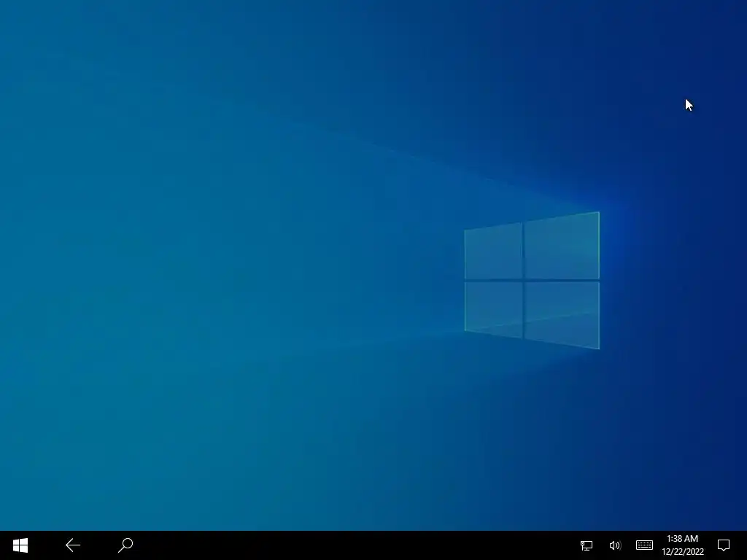Open the taskbar search magnifier

click(x=125, y=545)
